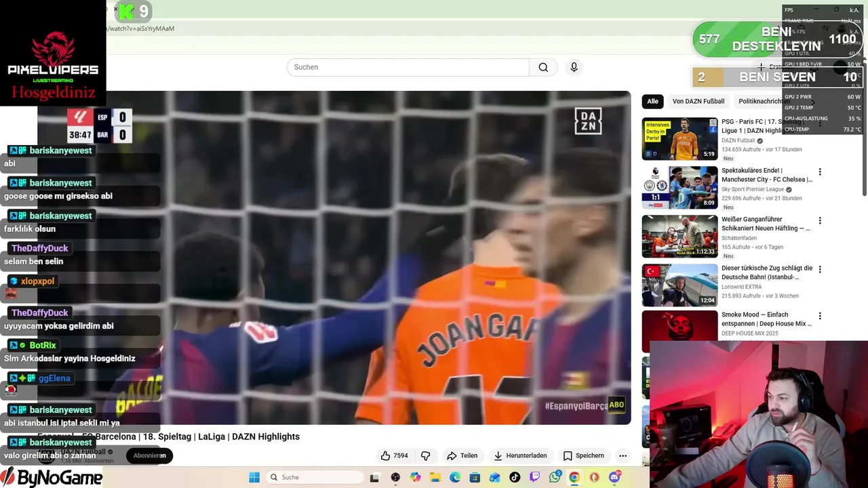The width and height of the screenshot is (868, 488).
Task: Open Twitch from taskbar
Action: pos(534,477)
